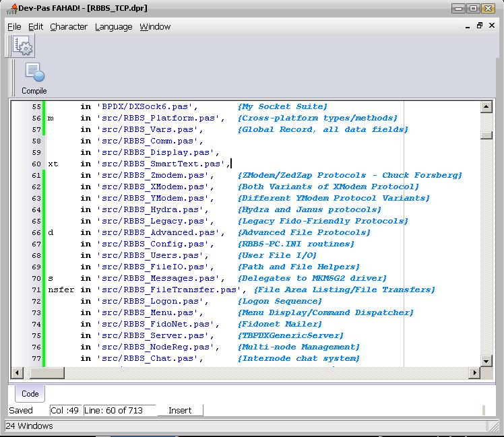Click the horizontal scroll right arrow

(x=474, y=373)
